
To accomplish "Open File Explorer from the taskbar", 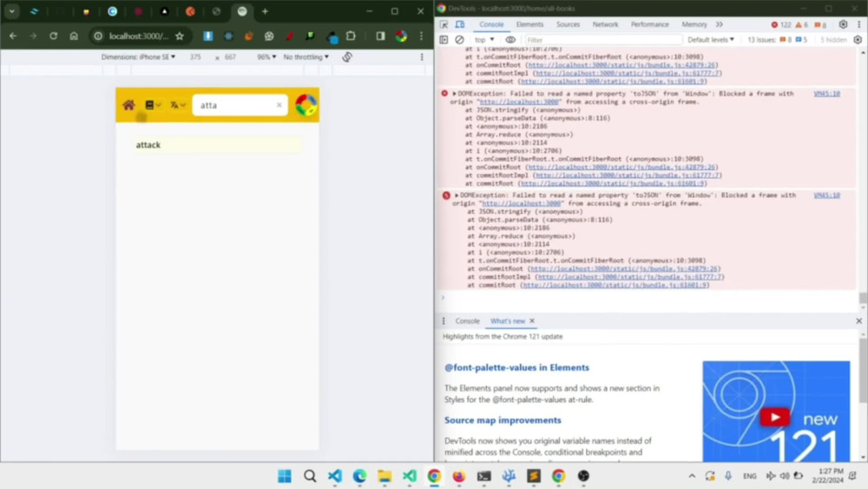I will [x=385, y=476].
